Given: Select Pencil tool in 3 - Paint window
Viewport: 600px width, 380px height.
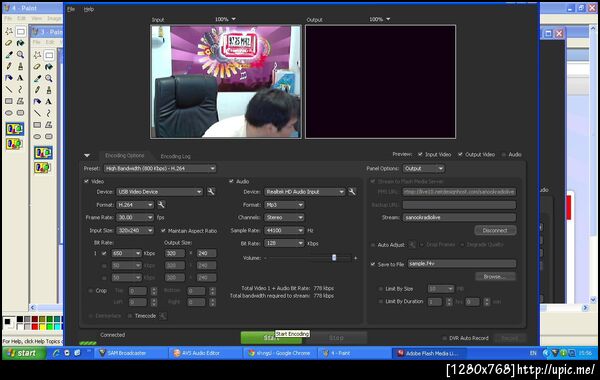Looking at the screenshot, I should point(37,90).
